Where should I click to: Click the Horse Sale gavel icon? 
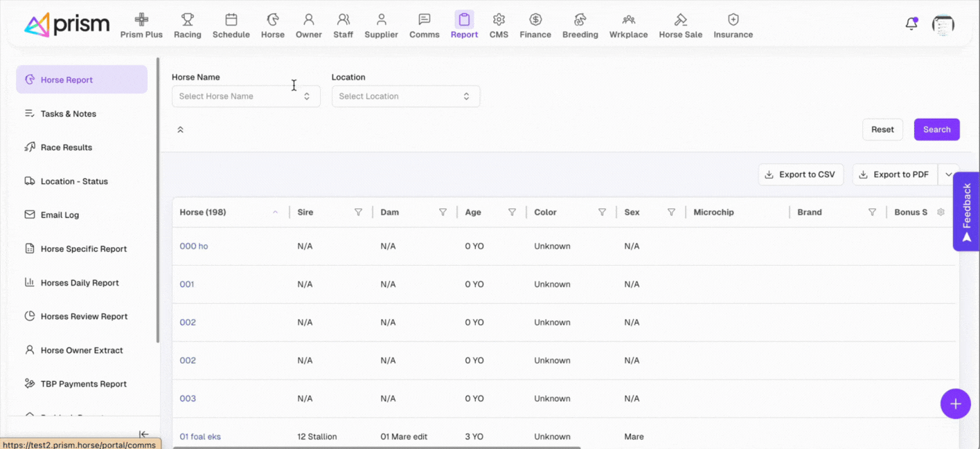point(680,20)
